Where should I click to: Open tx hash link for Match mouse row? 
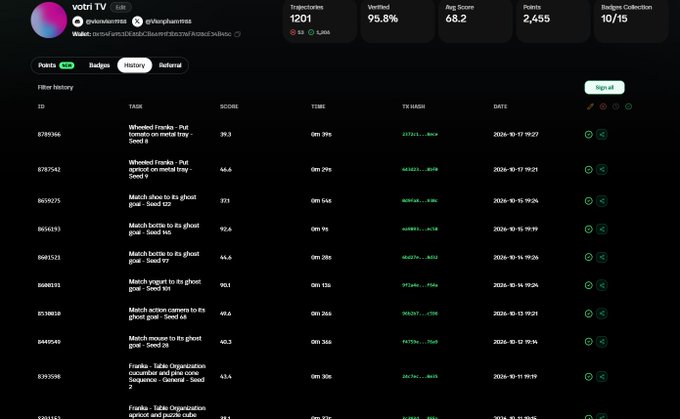(x=420, y=342)
